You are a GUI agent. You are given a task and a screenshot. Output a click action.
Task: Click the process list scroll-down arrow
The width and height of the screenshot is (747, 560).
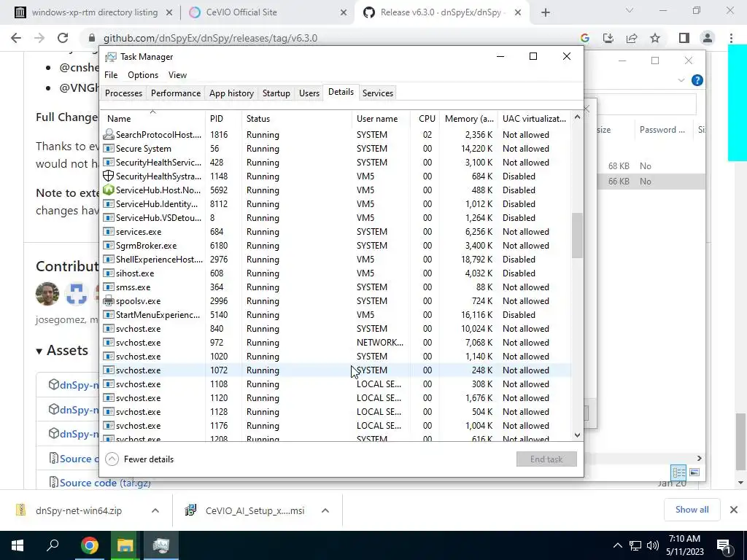(x=577, y=435)
